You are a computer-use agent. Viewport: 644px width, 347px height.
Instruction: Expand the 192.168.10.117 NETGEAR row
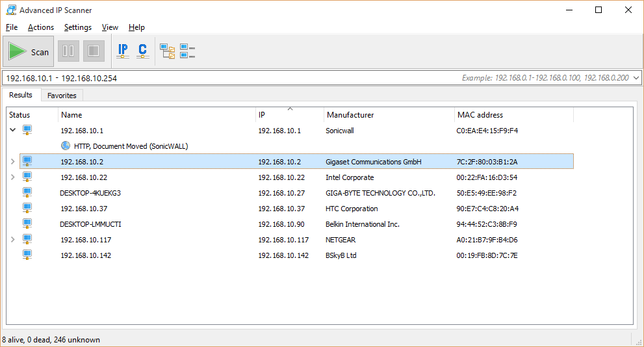[x=13, y=239]
